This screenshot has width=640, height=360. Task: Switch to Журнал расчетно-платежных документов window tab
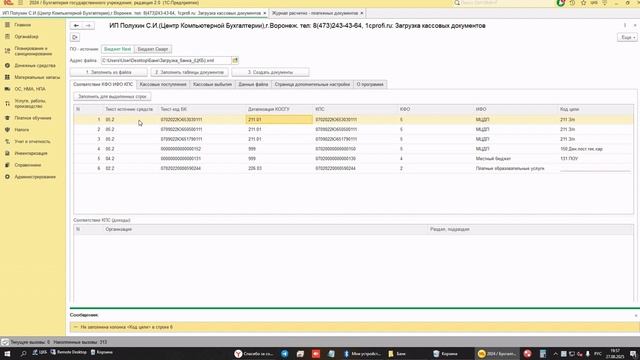tap(315, 13)
